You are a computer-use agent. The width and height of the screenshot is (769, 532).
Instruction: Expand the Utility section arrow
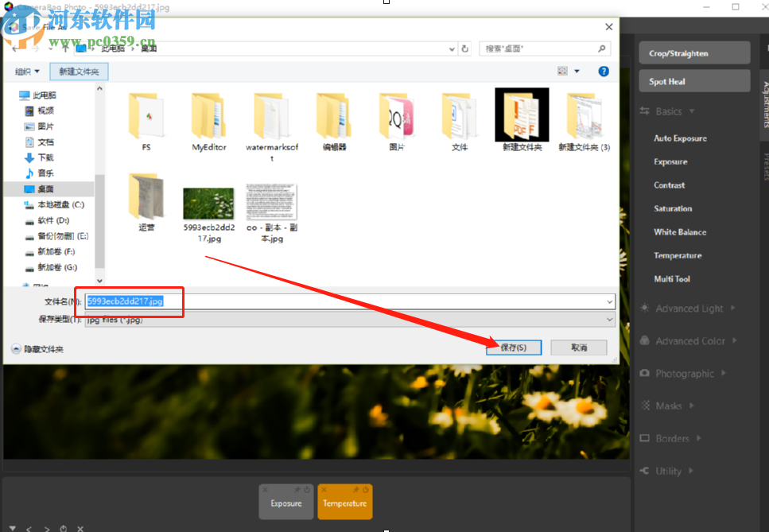[x=690, y=471]
